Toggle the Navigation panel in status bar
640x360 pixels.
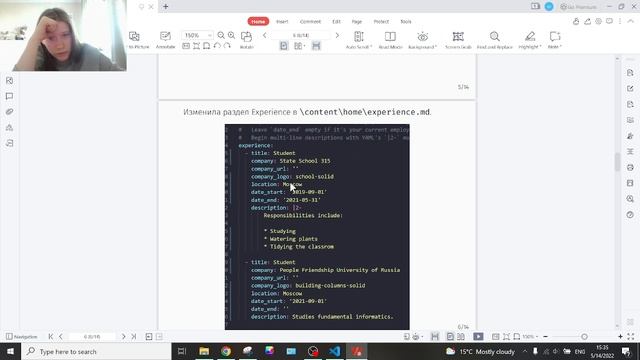(22, 337)
